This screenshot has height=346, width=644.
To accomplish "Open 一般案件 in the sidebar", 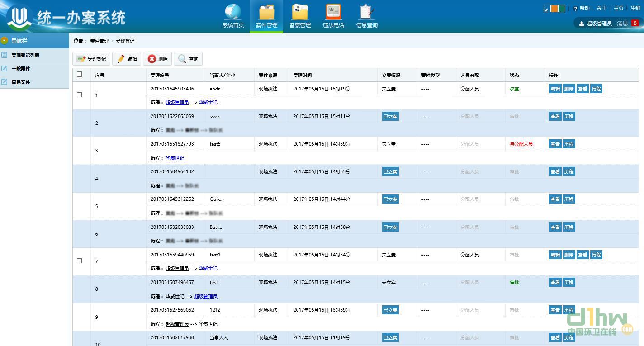I will [21, 69].
